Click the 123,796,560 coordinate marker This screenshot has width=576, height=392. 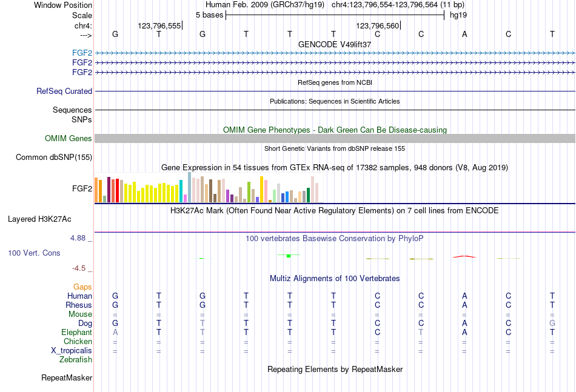click(x=378, y=25)
